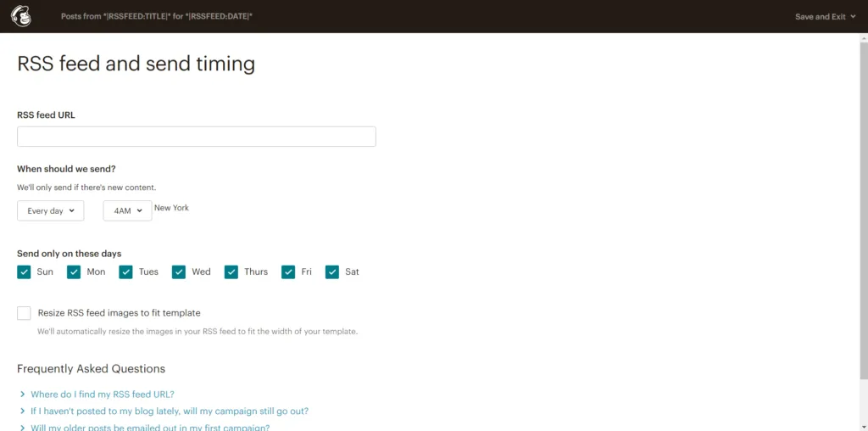The width and height of the screenshot is (868, 431).
Task: Expand "Where do I find my RSS feed URL?"
Action: pyautogui.click(x=102, y=395)
